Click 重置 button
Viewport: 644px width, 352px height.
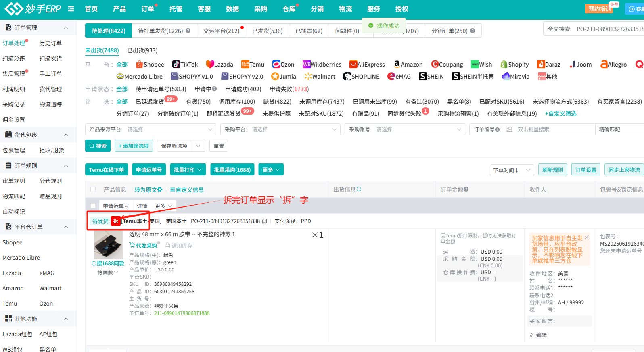tap(219, 146)
